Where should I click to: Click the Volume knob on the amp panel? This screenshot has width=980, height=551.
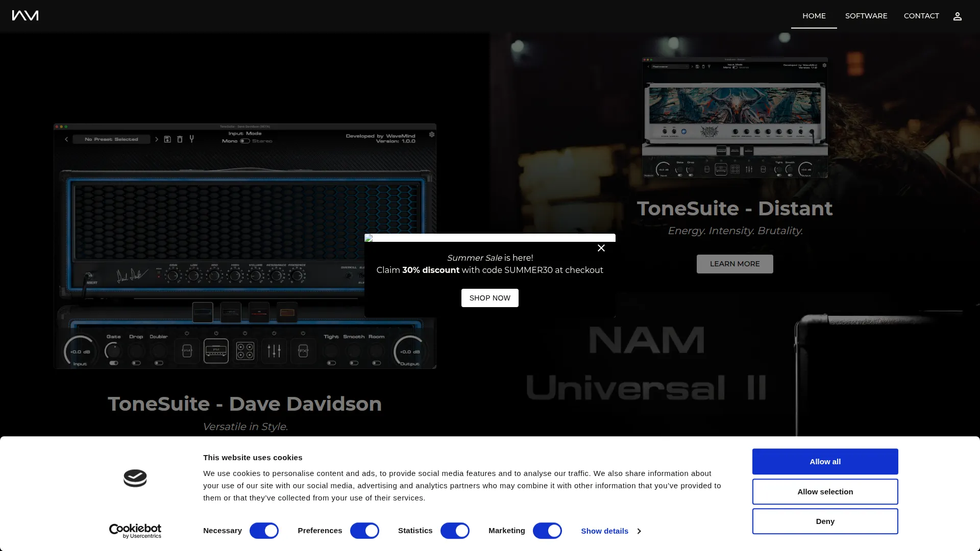pos(255,276)
